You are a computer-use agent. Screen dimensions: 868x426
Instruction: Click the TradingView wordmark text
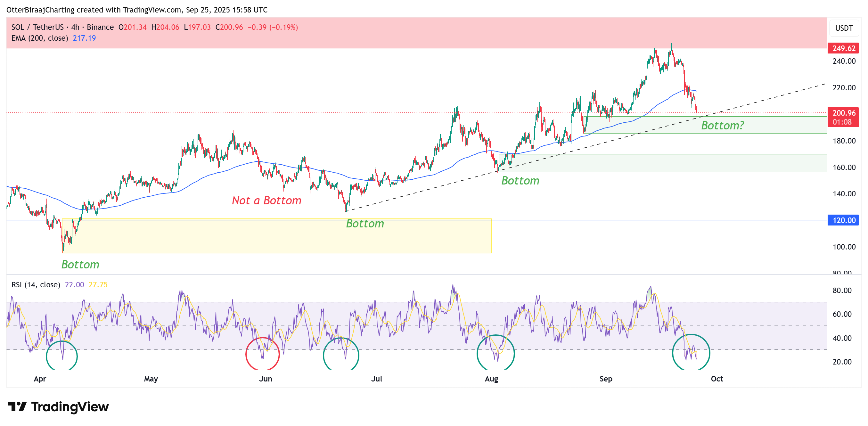click(x=70, y=407)
